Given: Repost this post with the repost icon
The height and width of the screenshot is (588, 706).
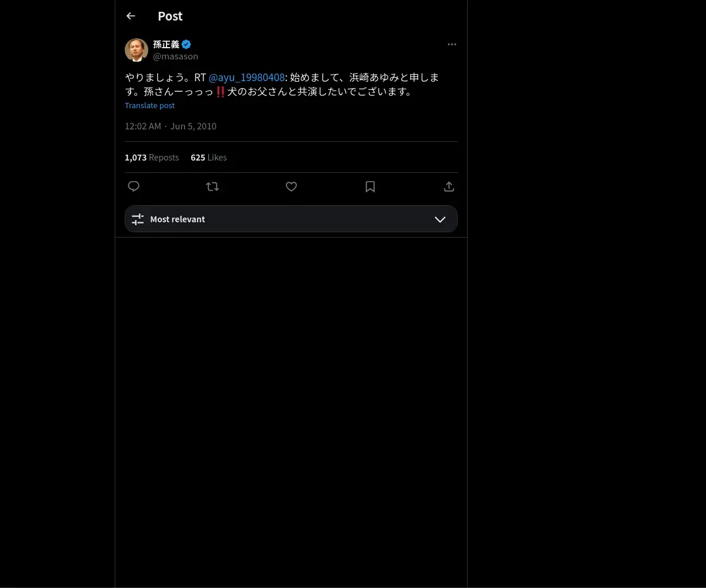Looking at the screenshot, I should coord(212,186).
